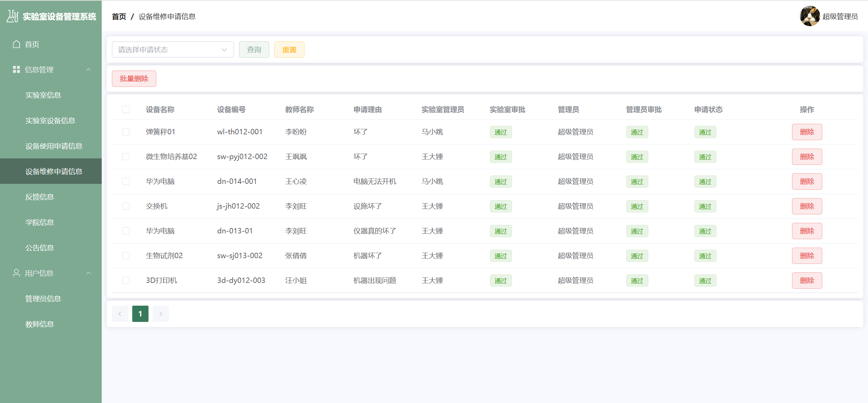This screenshot has width=868, height=403.
Task: Collapse the 用户信息 menu section
Action: [x=88, y=273]
